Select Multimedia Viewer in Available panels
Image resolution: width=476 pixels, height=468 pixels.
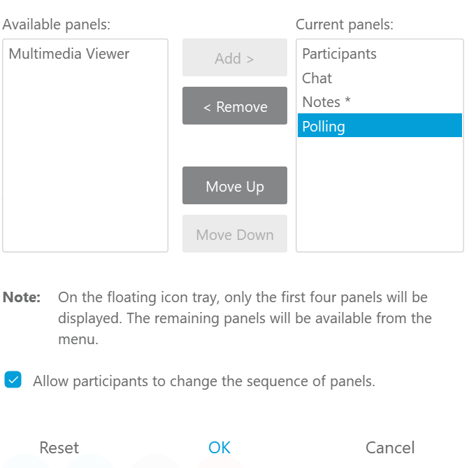click(69, 54)
